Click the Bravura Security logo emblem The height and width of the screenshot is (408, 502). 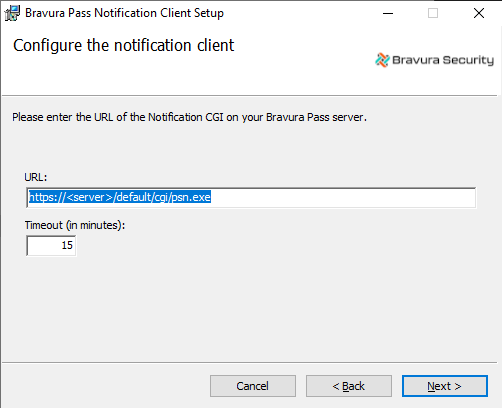382,60
